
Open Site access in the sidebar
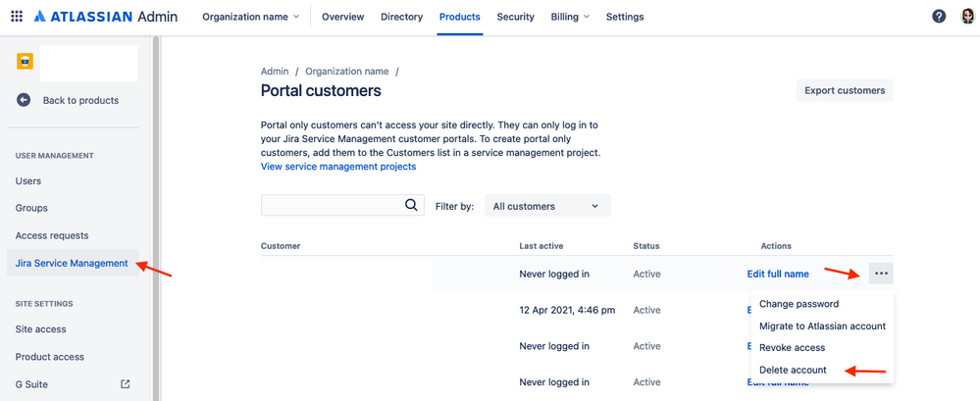coord(40,329)
